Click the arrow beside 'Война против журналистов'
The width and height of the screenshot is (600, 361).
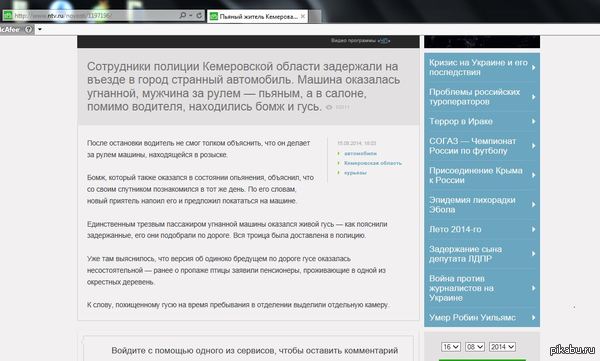pos(533,288)
